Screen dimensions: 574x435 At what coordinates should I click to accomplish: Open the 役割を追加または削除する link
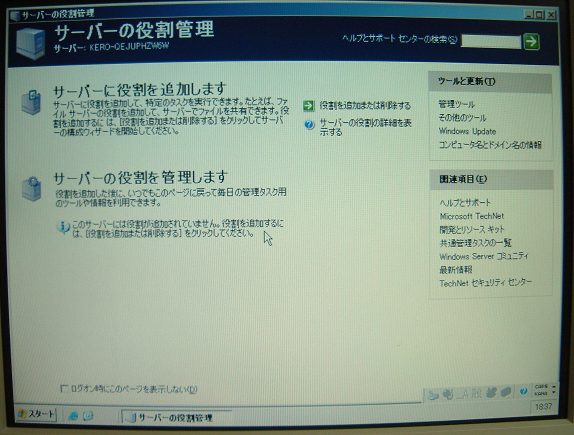(365, 106)
